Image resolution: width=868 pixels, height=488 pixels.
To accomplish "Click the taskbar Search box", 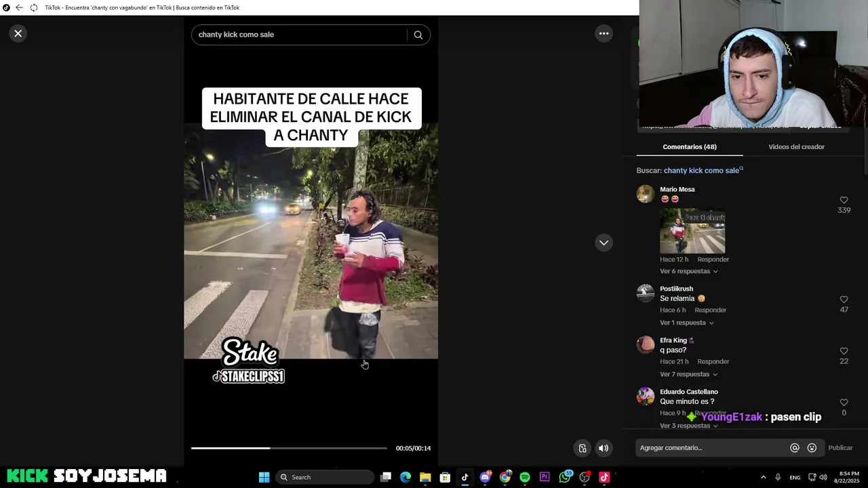I will [x=325, y=477].
